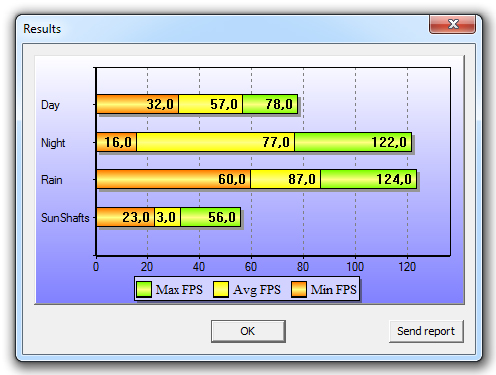Select the Day 57,0 avg FPS bar

(210, 104)
